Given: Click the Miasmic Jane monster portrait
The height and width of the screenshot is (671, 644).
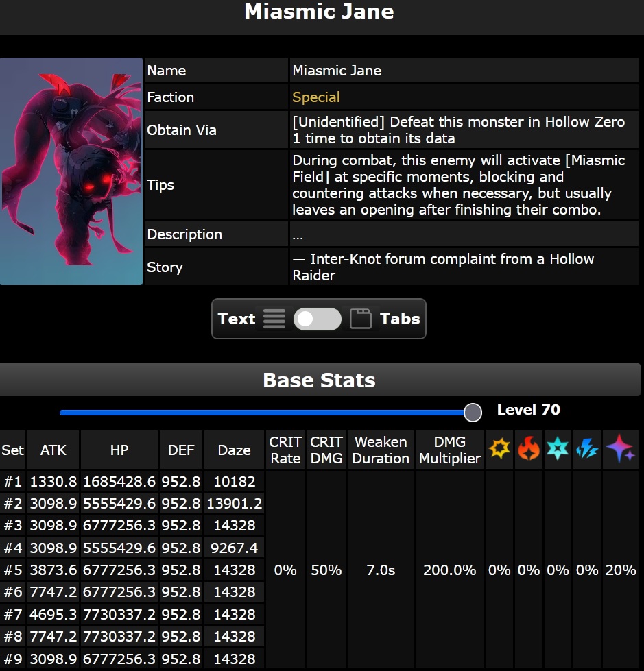Looking at the screenshot, I should point(71,171).
